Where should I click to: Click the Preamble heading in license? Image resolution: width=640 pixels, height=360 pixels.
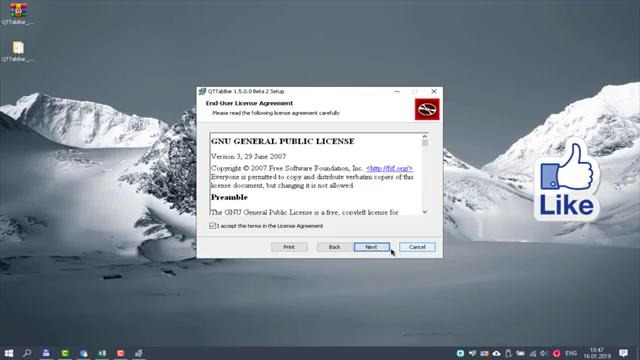pos(229,197)
